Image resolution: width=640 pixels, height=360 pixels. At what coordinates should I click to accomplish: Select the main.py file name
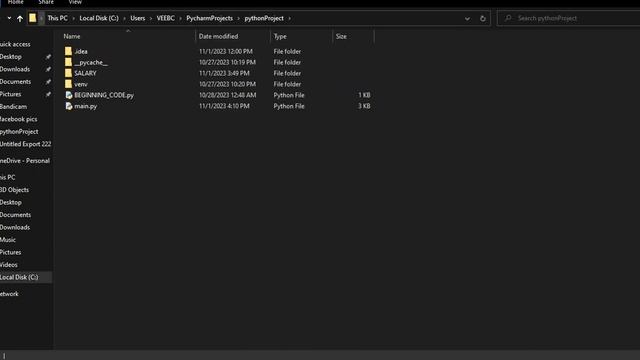coord(86,106)
